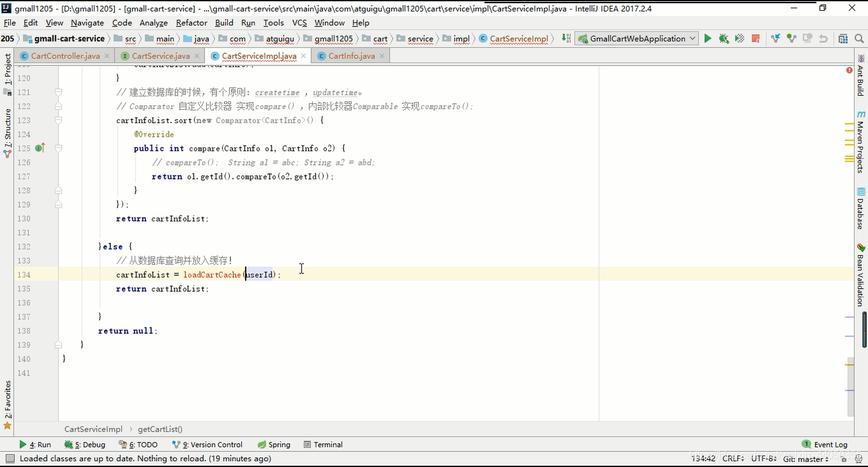Start debugging with the bug icon
The image size is (868, 467).
tap(723, 39)
